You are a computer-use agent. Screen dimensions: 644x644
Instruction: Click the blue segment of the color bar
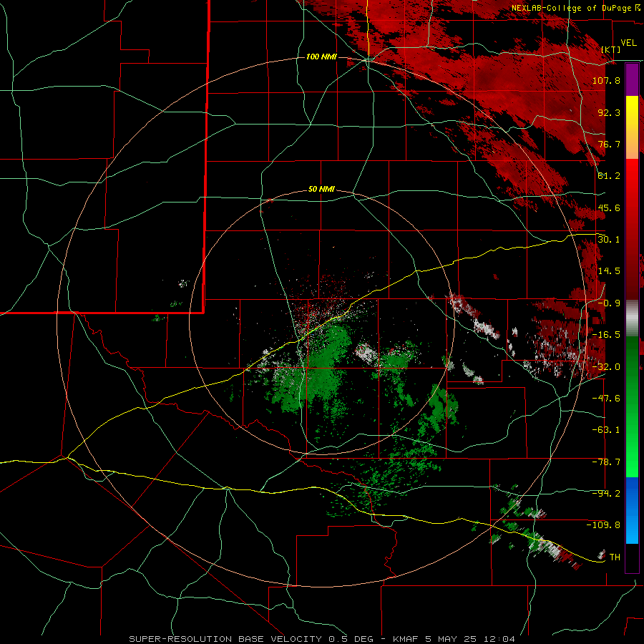tap(632, 510)
